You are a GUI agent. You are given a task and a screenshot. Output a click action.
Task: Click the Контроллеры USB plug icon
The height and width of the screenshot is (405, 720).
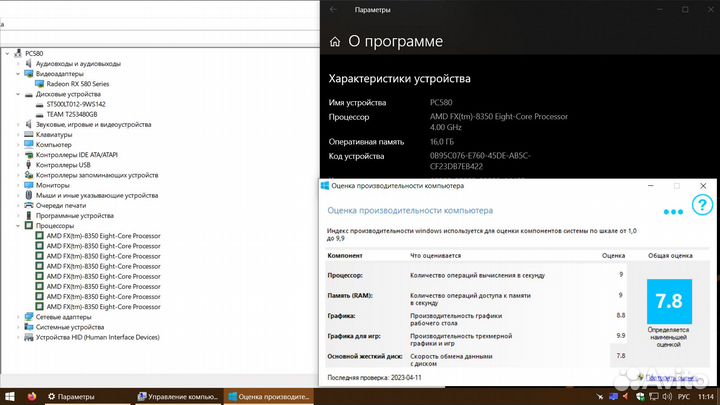tap(28, 165)
